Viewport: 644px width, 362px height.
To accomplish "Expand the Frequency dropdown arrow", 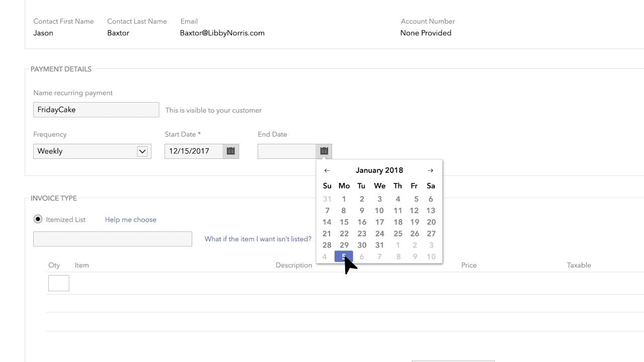I will [x=142, y=151].
